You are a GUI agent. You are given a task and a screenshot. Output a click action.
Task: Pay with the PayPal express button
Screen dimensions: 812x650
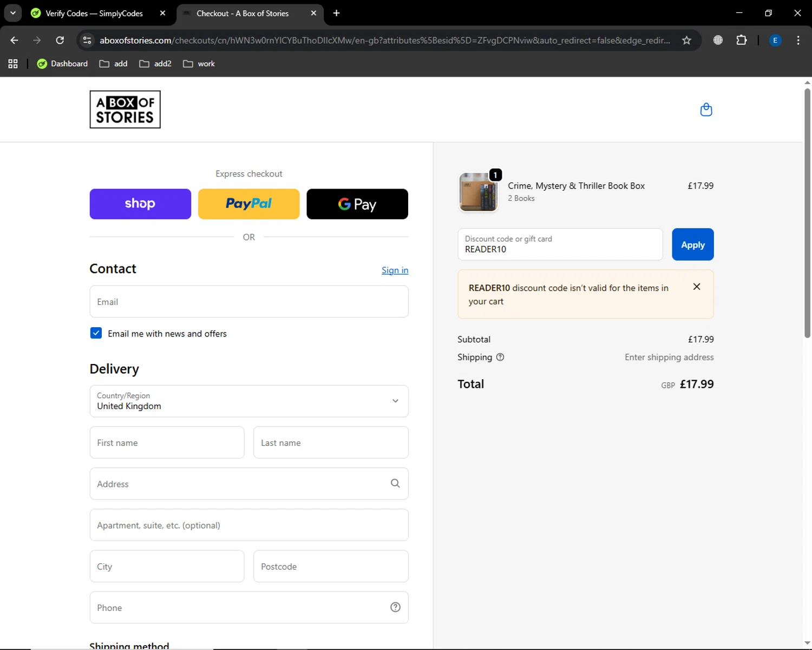click(x=249, y=204)
